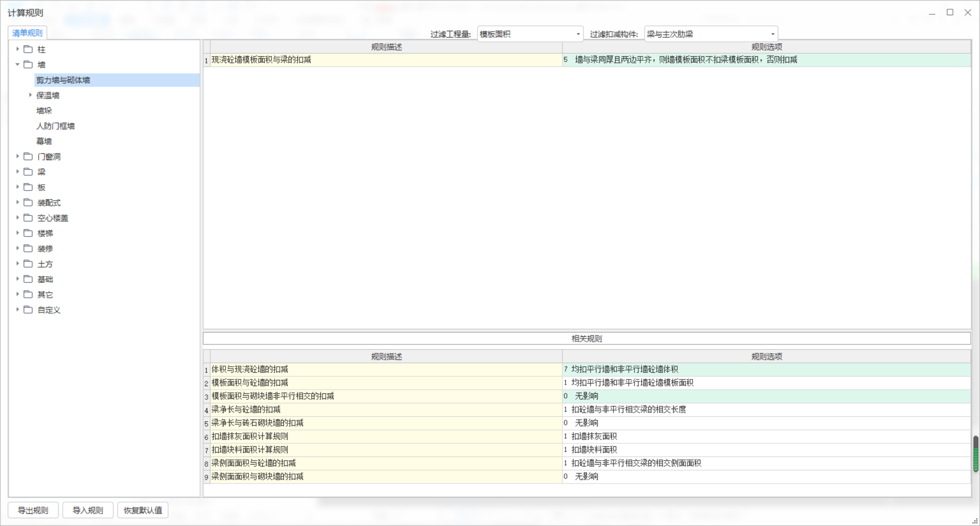980x526 pixels.
Task: Click the 装配式 folder icon
Action: tap(28, 202)
